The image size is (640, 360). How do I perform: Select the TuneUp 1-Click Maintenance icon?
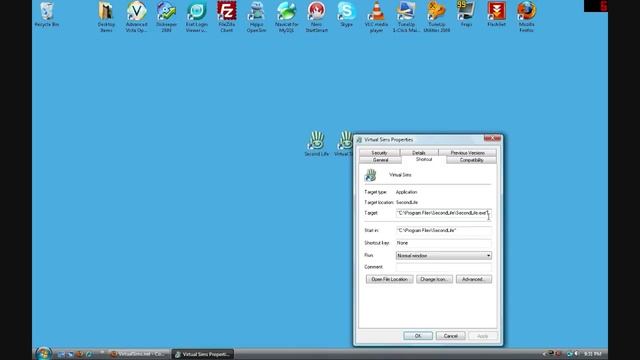click(406, 16)
